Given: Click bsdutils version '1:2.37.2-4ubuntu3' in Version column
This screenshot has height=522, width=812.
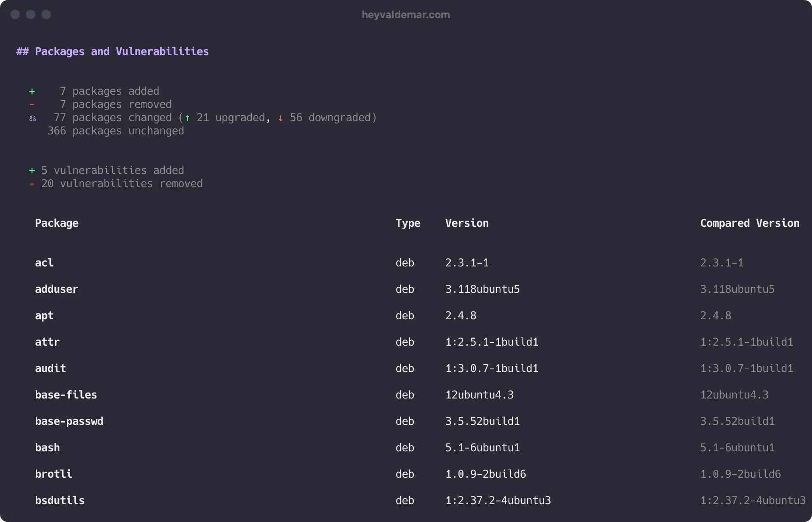Looking at the screenshot, I should tap(498, 501).
